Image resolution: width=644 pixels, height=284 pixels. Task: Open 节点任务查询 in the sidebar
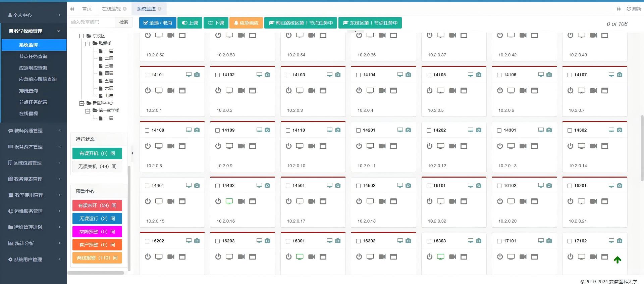click(33, 56)
